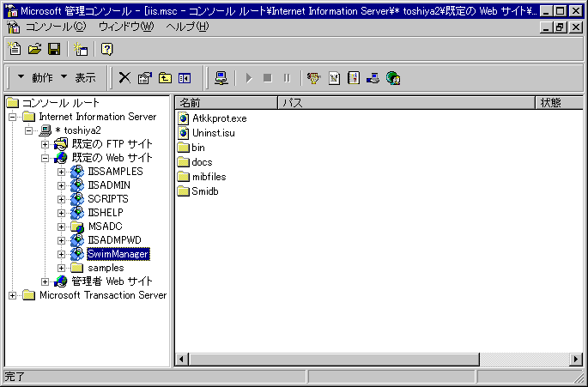This screenshot has width=588, height=387.
Task: Expand the SwimManager node
Action: point(61,254)
